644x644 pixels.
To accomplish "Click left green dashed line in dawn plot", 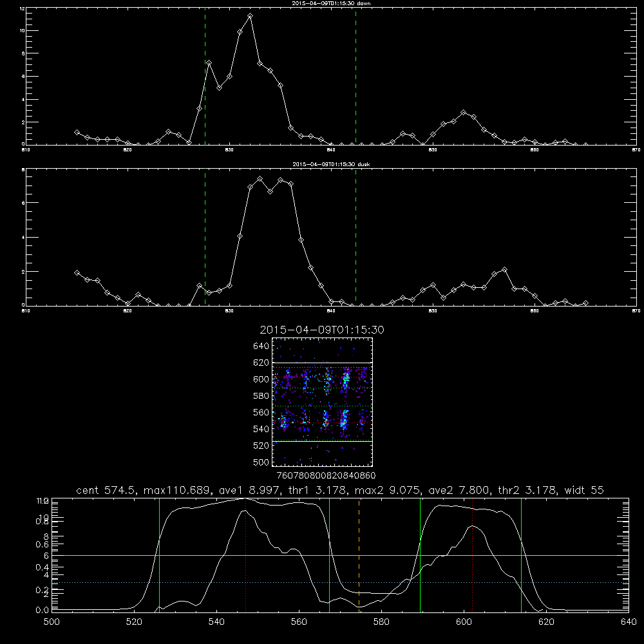I will pos(205,76).
